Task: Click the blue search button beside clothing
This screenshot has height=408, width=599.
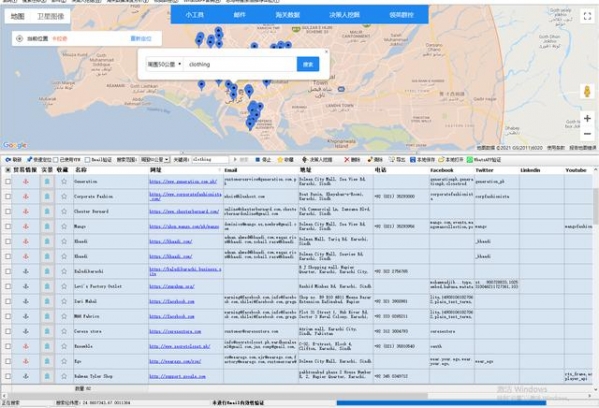Action: pyautogui.click(x=308, y=64)
